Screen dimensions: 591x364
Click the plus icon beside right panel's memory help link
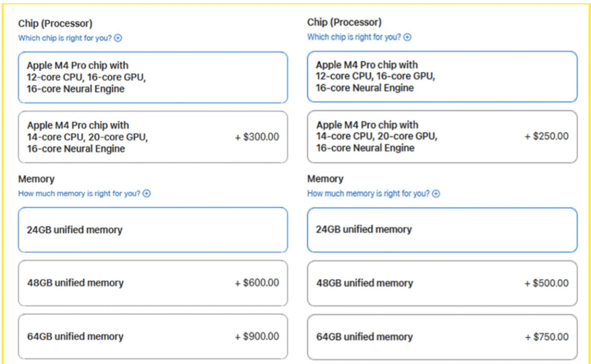436,194
